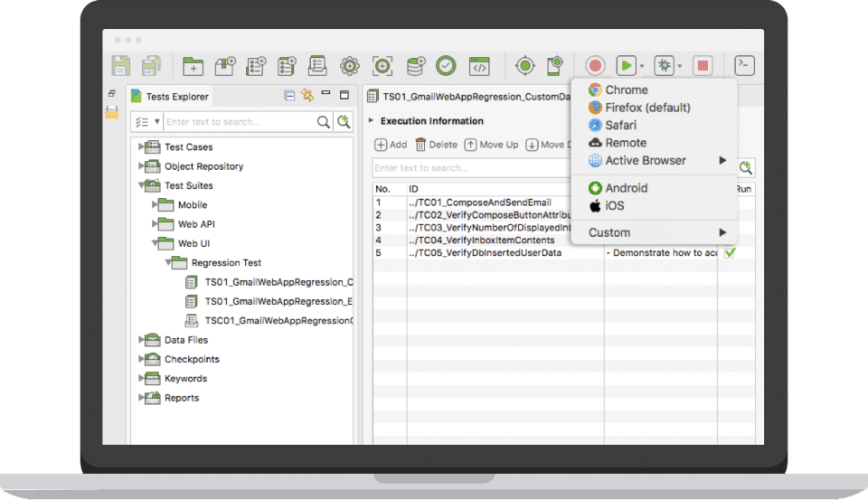Click the Spy Web target icon
The height and width of the screenshot is (500, 868).
click(525, 66)
